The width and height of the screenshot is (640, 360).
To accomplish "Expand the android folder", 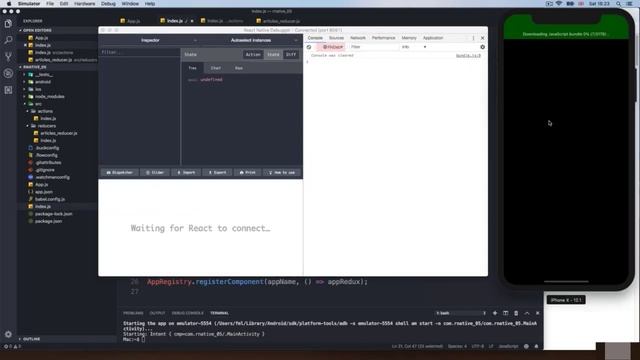I will click(x=42, y=82).
